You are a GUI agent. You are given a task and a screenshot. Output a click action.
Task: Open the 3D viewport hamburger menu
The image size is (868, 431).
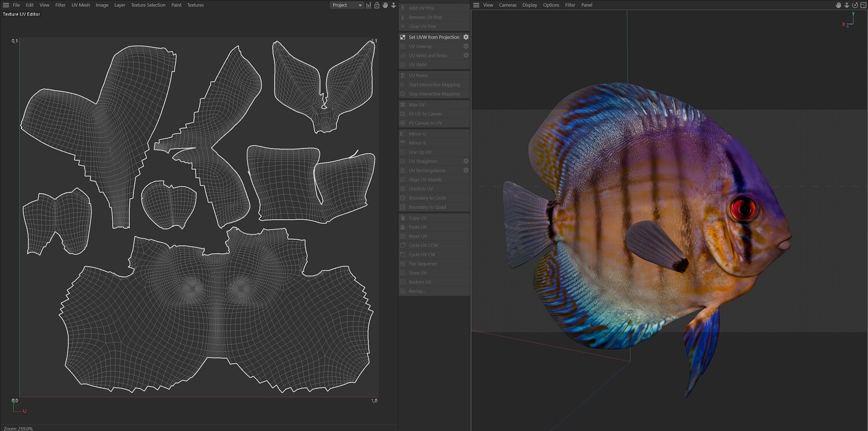(x=476, y=5)
